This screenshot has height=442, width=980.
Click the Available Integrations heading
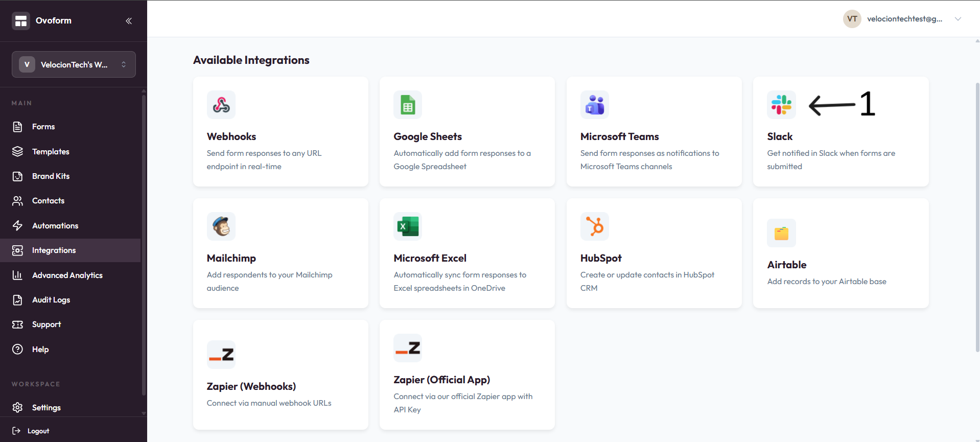[x=251, y=60]
